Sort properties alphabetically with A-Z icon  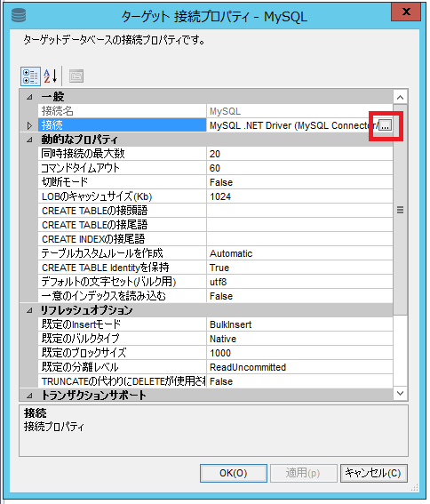tap(51, 76)
